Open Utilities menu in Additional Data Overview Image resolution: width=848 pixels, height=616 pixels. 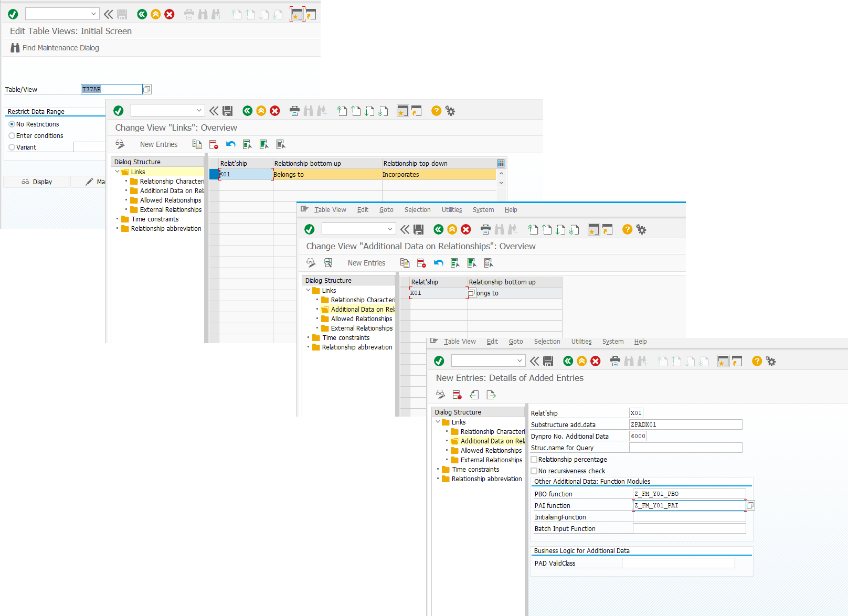coord(452,210)
